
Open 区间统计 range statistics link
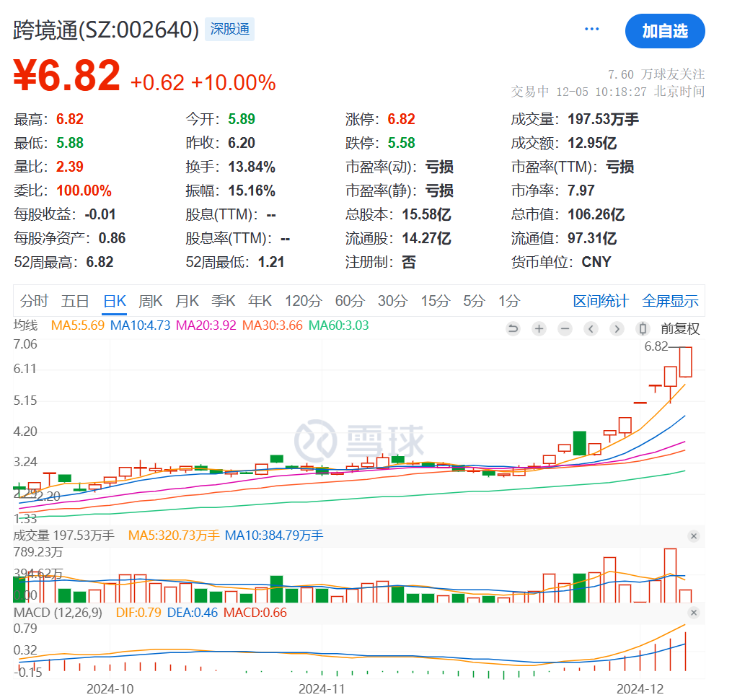601,301
